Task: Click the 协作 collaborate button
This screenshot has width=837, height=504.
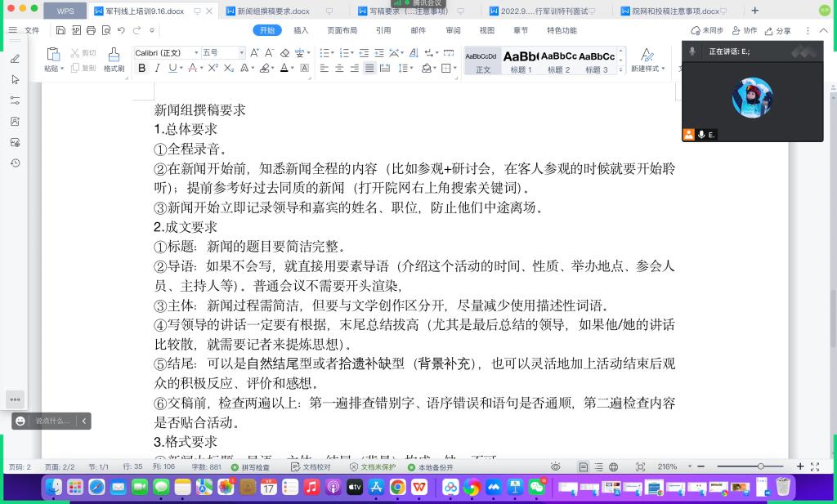Action: (744, 30)
